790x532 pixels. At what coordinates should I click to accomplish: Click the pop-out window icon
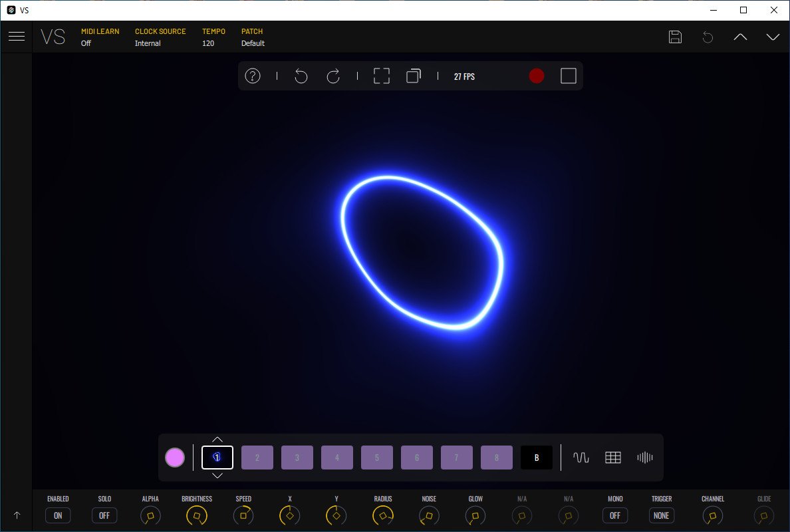coord(414,76)
